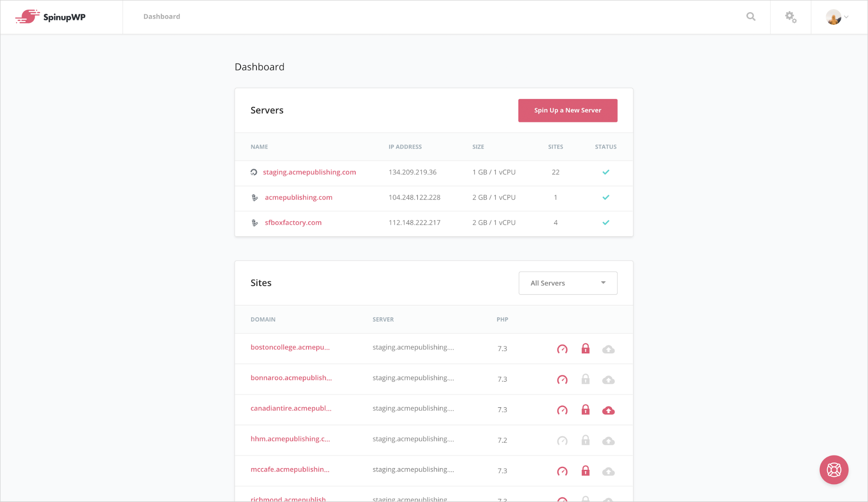Open the mccafe.acmepublishin... site link
The height and width of the screenshot is (502, 868).
click(x=290, y=469)
